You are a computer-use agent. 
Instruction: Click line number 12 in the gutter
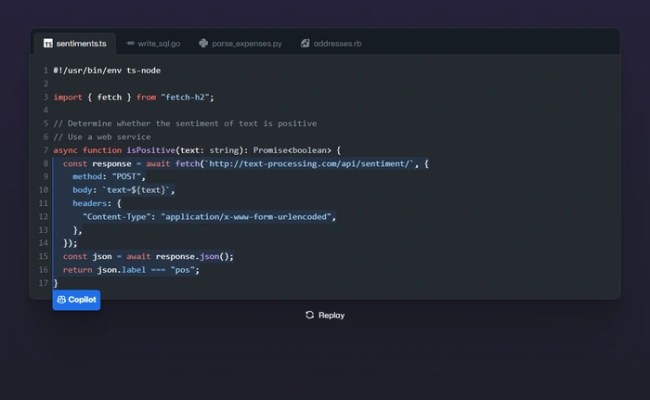click(44, 217)
